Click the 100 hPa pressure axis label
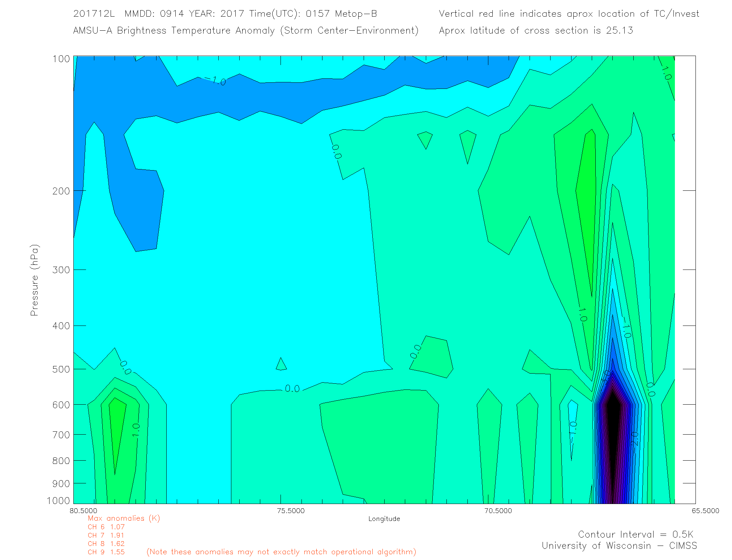 pyautogui.click(x=61, y=59)
